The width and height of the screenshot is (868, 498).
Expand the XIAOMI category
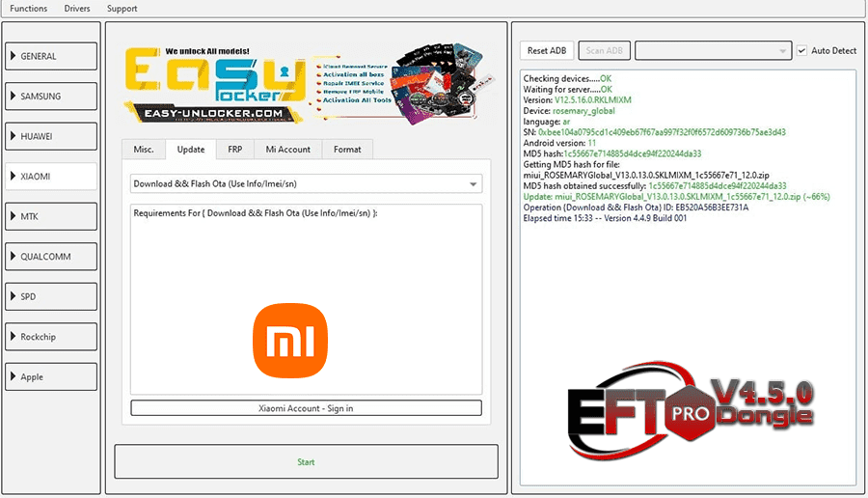pyautogui.click(x=51, y=177)
